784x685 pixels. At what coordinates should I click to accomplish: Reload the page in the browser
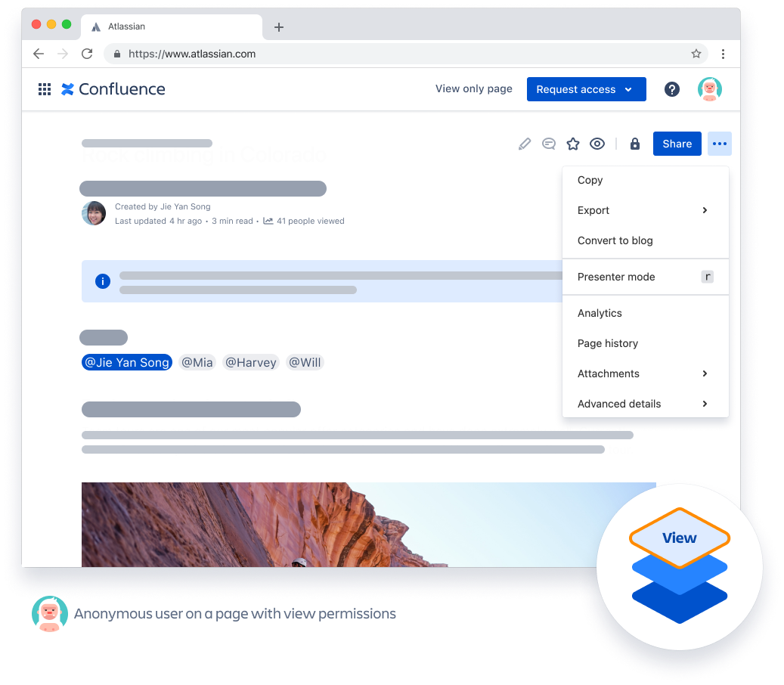pos(87,54)
